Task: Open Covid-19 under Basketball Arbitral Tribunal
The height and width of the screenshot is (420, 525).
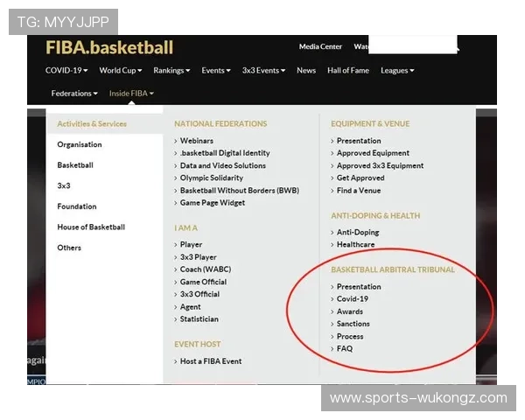Action: (353, 298)
